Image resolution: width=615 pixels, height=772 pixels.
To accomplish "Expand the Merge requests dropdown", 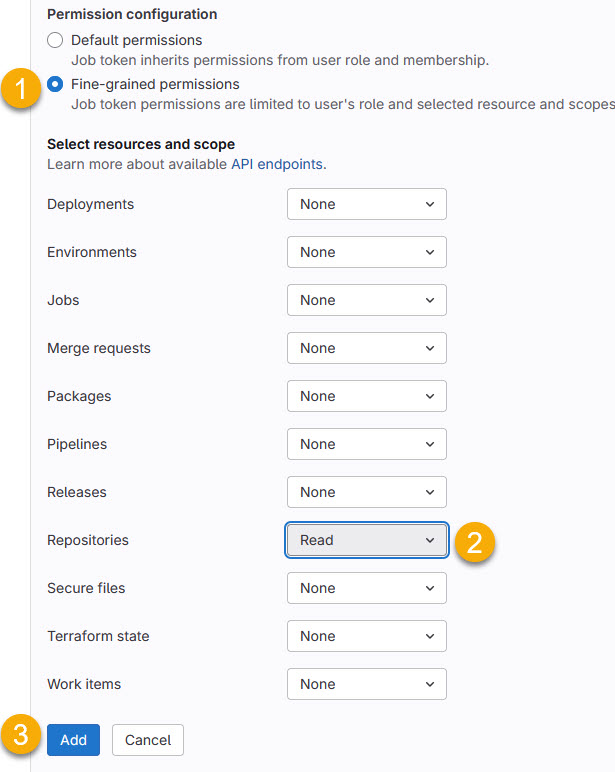I will (366, 348).
